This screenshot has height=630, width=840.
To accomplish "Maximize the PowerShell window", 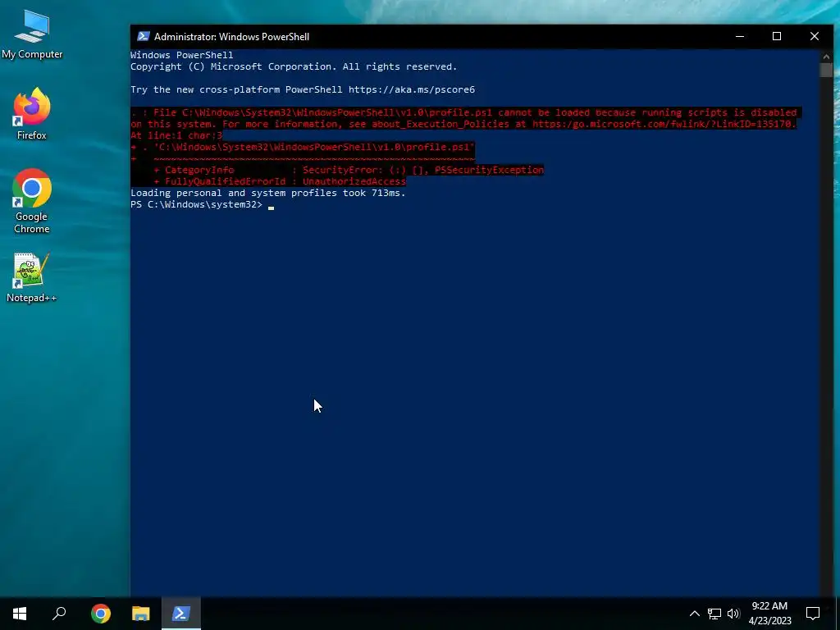I will pos(777,36).
